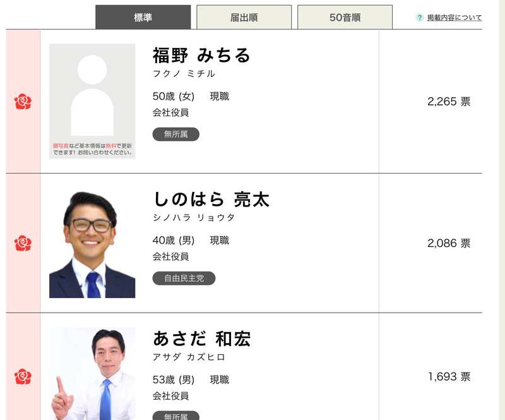Click the rose icon beside 福野 みちる

pyautogui.click(x=23, y=102)
